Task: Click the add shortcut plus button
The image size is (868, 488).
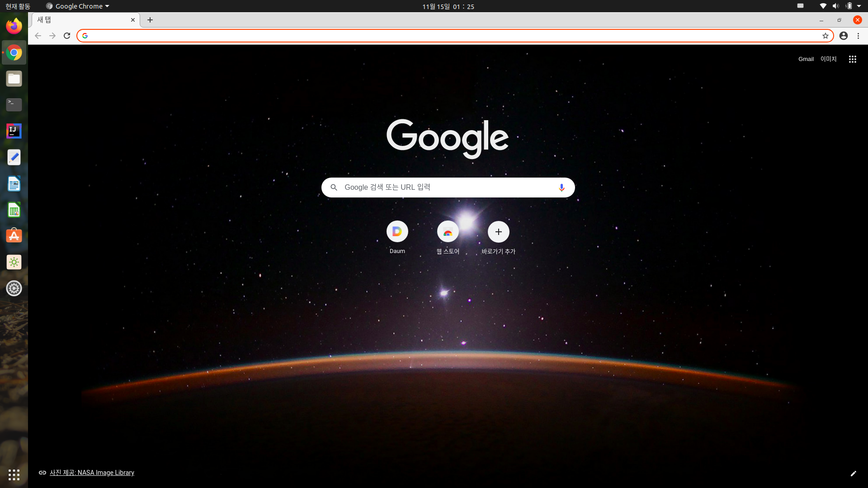Action: click(x=498, y=232)
